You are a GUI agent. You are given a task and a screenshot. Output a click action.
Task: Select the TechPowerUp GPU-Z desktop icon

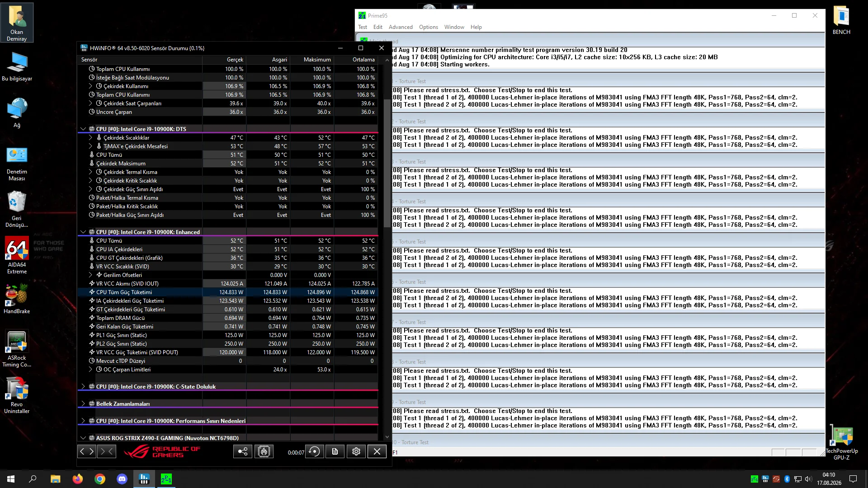coord(841,443)
